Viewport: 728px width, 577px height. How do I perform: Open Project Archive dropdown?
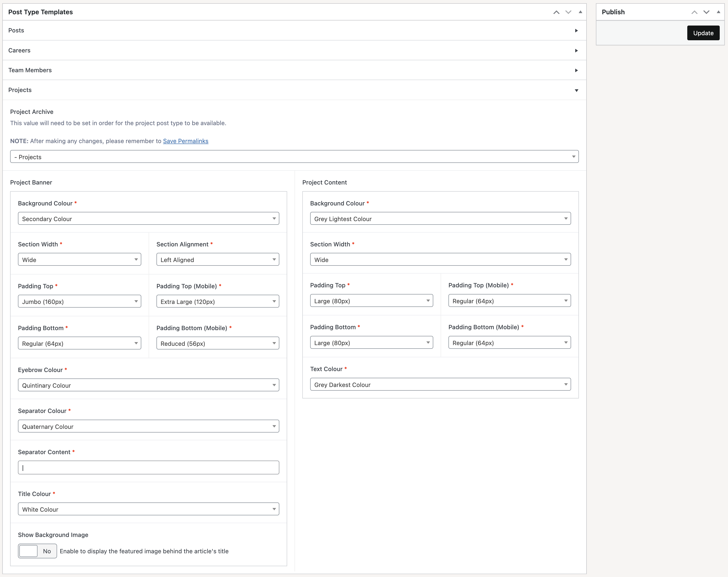(x=294, y=157)
